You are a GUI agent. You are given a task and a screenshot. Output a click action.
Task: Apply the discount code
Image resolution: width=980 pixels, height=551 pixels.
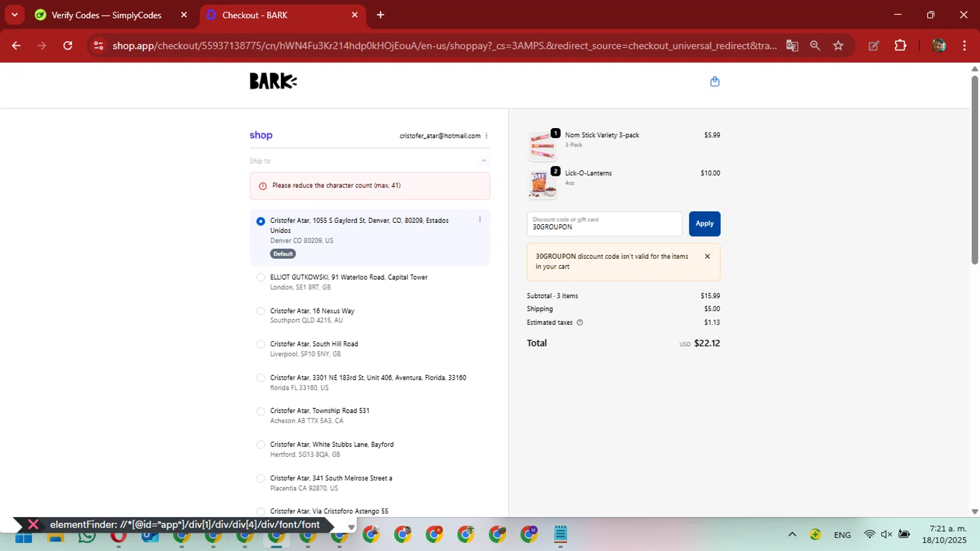click(x=704, y=224)
